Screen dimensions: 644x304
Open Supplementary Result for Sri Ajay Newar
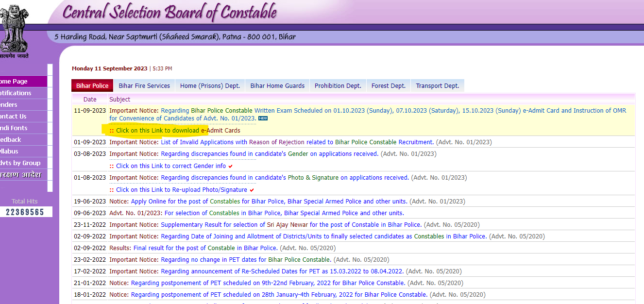[291, 225]
